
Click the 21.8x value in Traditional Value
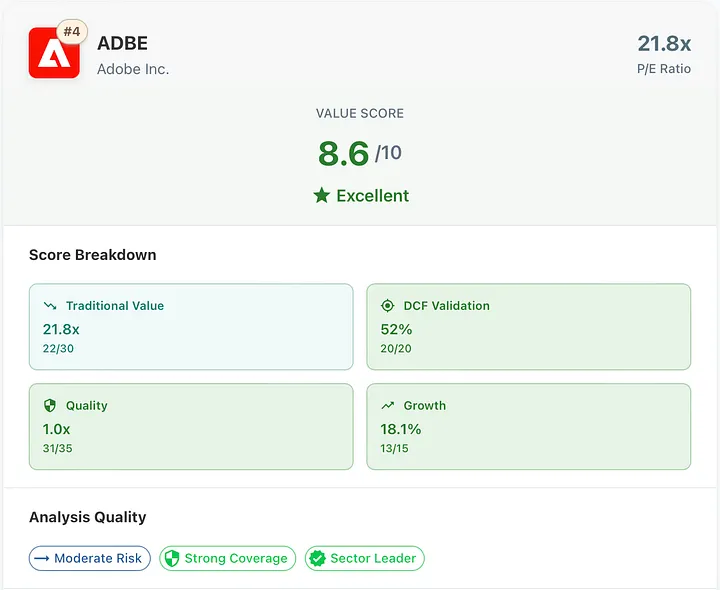coord(61,329)
